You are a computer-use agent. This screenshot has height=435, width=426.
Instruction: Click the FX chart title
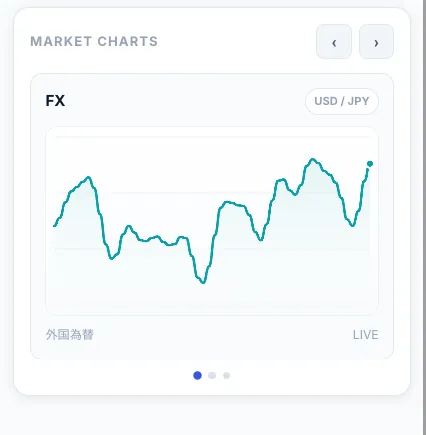point(55,101)
